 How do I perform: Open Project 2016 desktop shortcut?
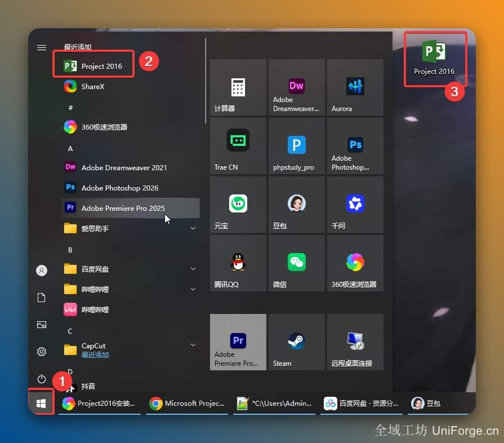[x=434, y=59]
